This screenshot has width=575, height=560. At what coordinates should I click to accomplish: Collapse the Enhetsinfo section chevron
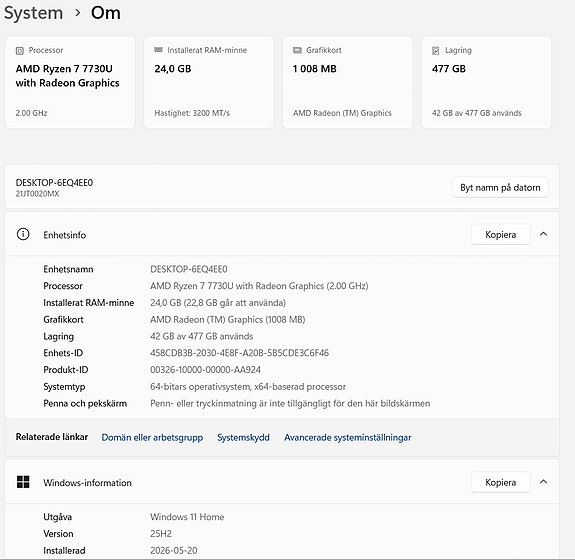543,234
